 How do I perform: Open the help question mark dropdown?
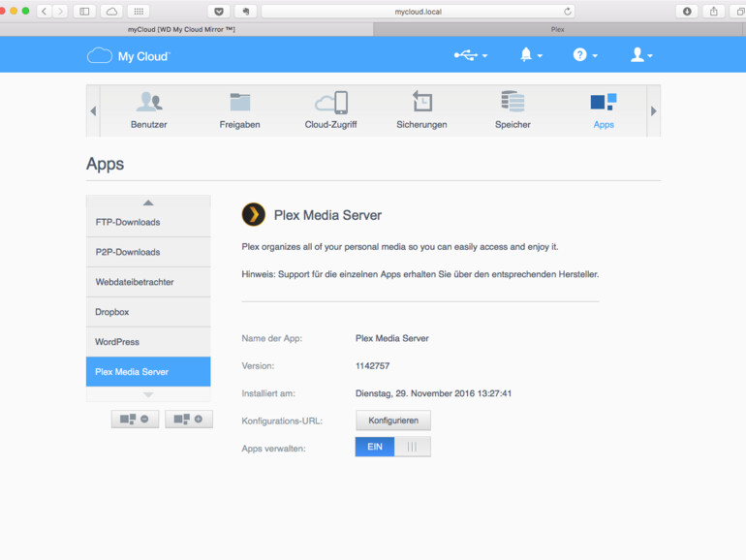(x=585, y=55)
